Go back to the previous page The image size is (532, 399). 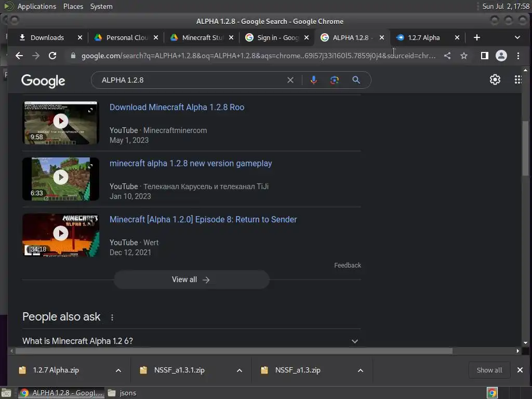(x=19, y=56)
